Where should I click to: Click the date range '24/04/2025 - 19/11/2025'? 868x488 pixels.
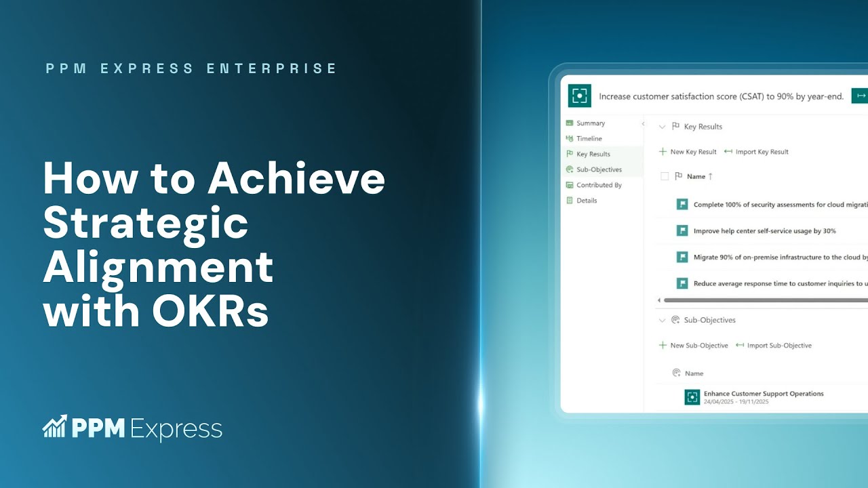[736, 402]
